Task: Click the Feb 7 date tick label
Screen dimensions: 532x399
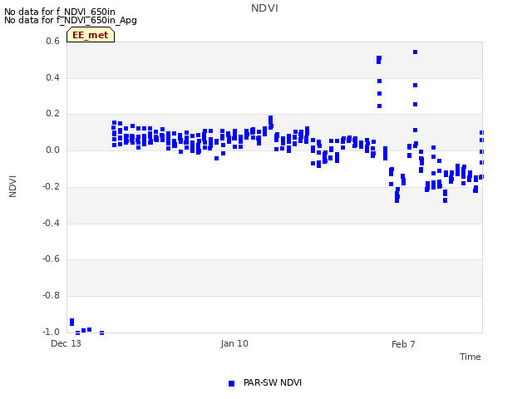Action: pyautogui.click(x=403, y=344)
